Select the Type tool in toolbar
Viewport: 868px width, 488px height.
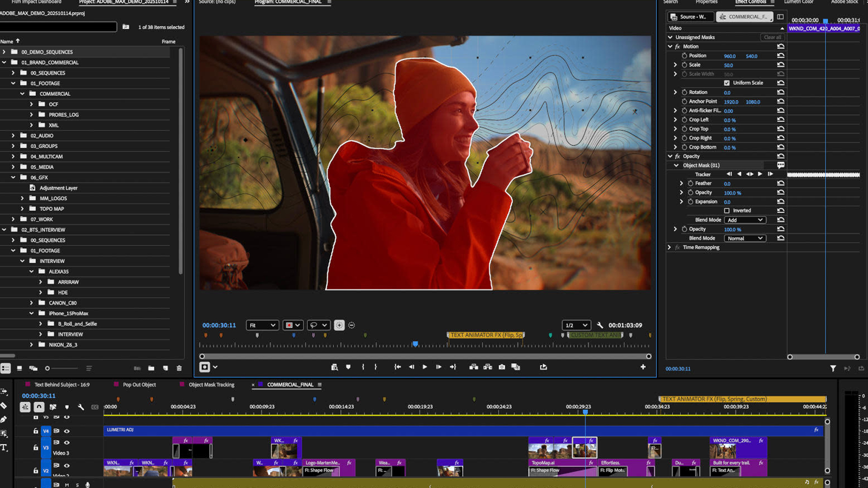(x=4, y=447)
